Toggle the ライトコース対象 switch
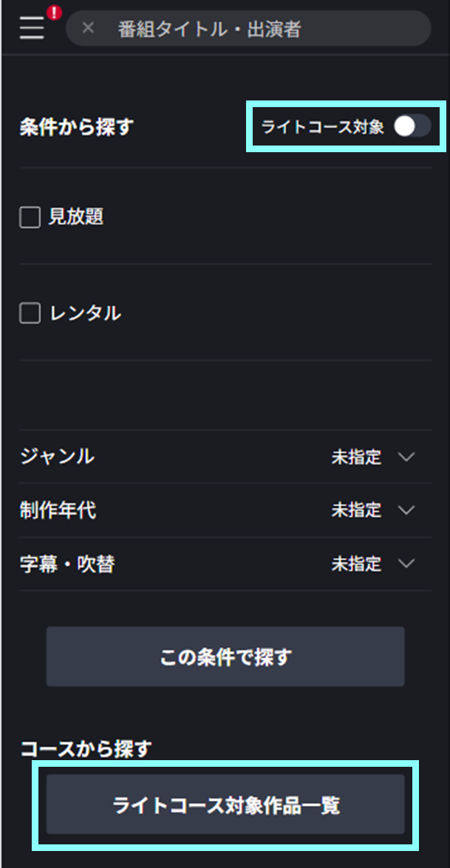The image size is (450, 868). (412, 127)
